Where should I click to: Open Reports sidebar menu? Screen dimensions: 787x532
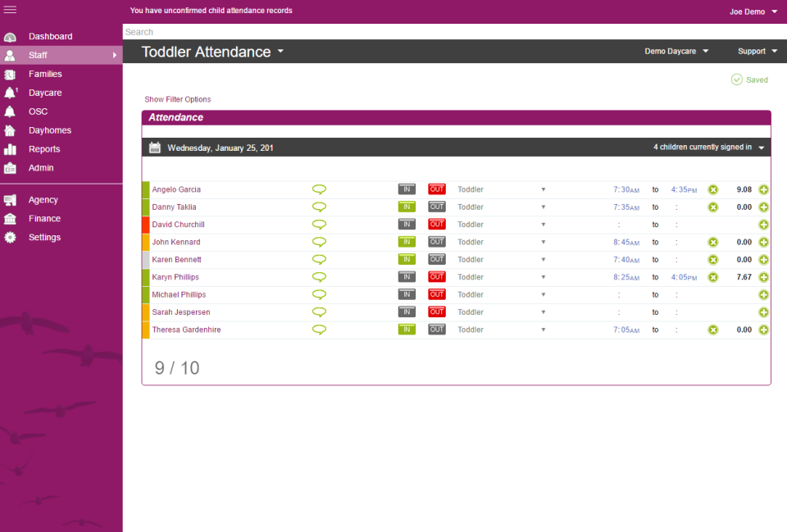[61, 149]
